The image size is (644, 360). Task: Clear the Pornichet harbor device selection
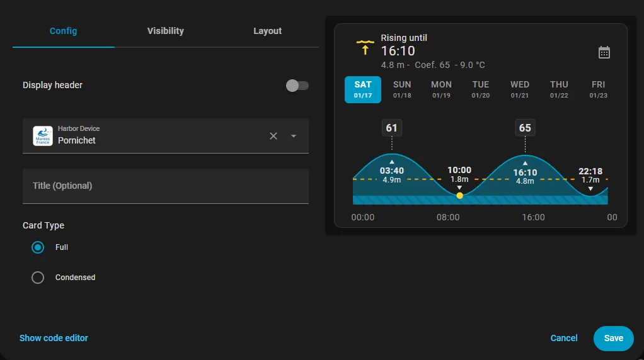point(273,136)
